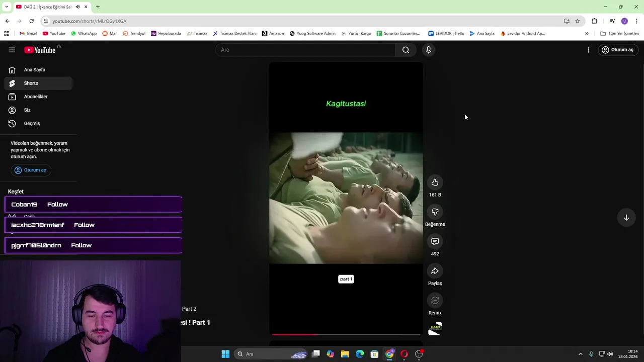Open File Explorer from taskbar
This screenshot has width=644, height=362.
click(x=345, y=354)
